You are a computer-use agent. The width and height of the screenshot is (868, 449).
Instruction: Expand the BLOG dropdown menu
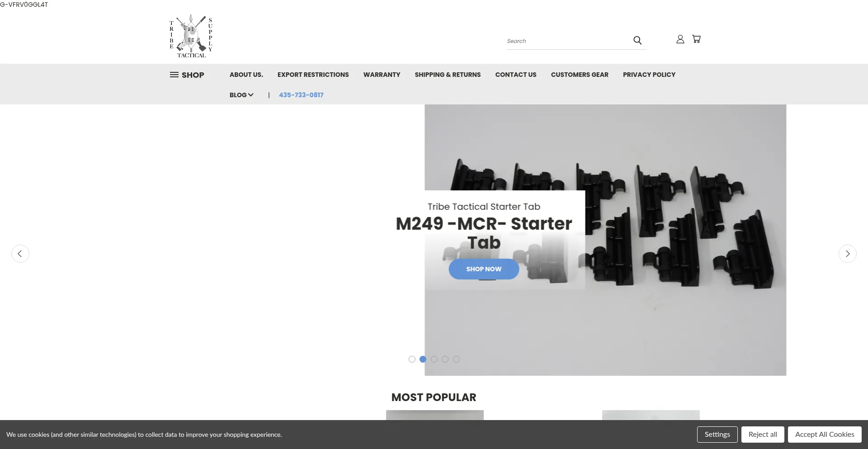tap(241, 95)
